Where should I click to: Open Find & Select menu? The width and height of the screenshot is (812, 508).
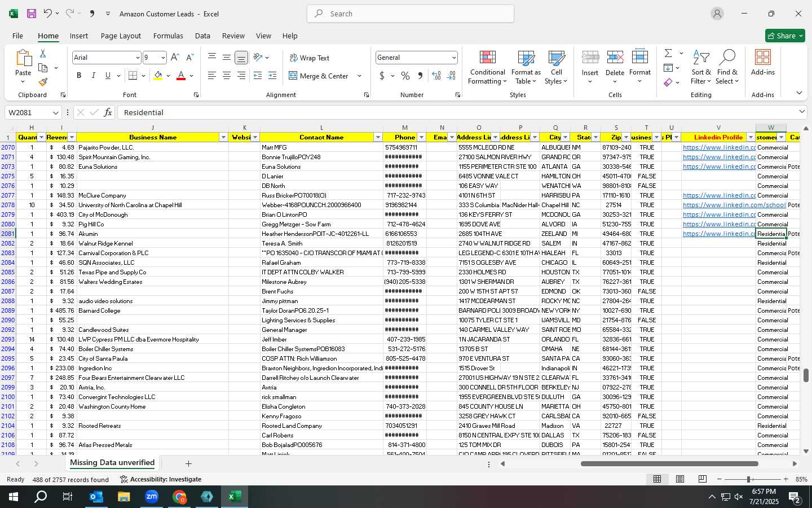727,68
